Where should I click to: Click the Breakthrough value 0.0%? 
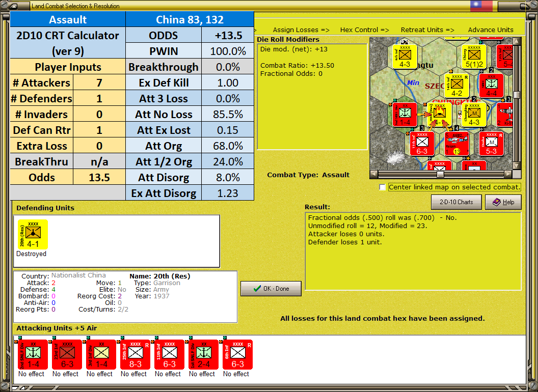(x=228, y=67)
